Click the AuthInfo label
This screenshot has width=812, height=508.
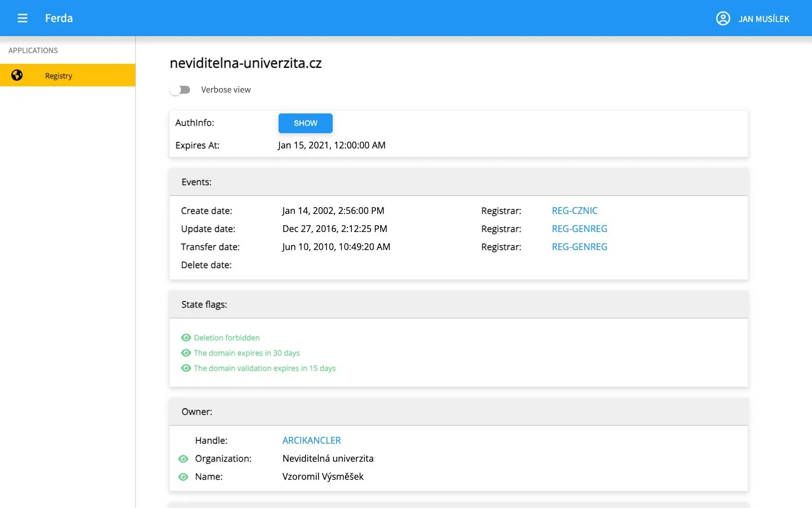pos(195,122)
